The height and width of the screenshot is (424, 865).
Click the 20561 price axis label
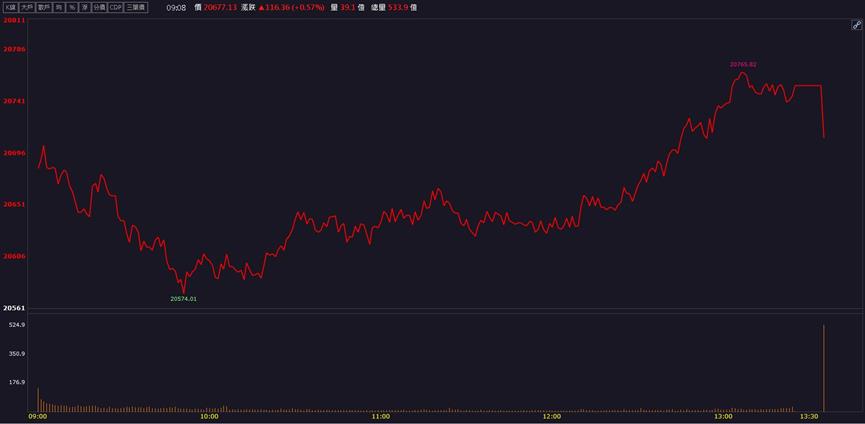(14, 308)
